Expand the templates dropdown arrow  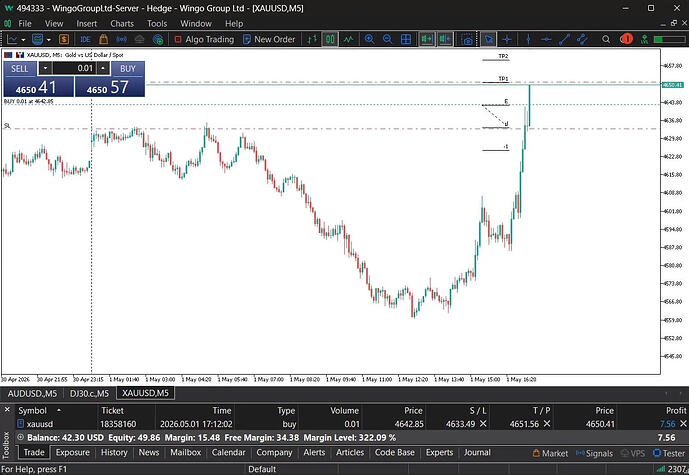(48, 40)
